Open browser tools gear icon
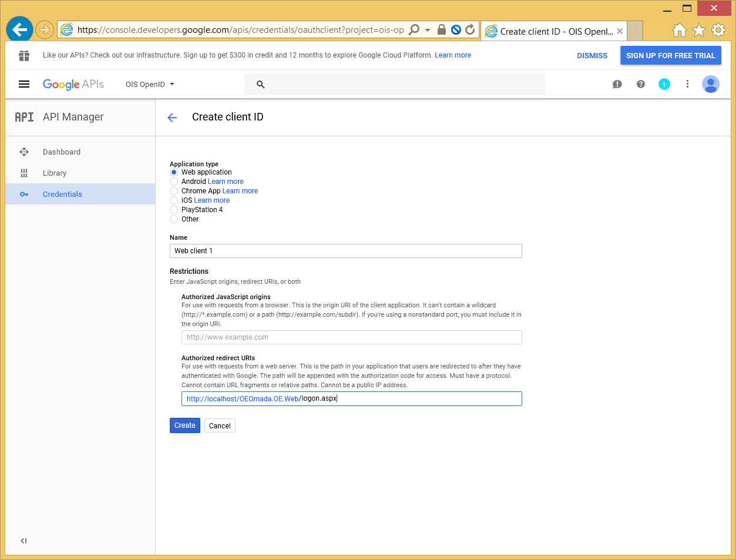Image resolution: width=736 pixels, height=560 pixels. 718,30
